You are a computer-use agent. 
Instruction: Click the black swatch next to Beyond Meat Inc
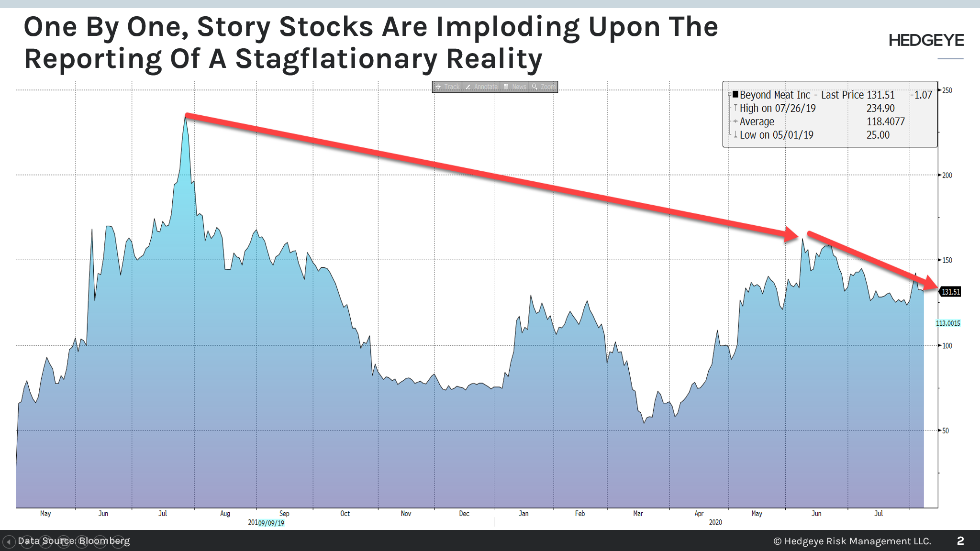735,95
